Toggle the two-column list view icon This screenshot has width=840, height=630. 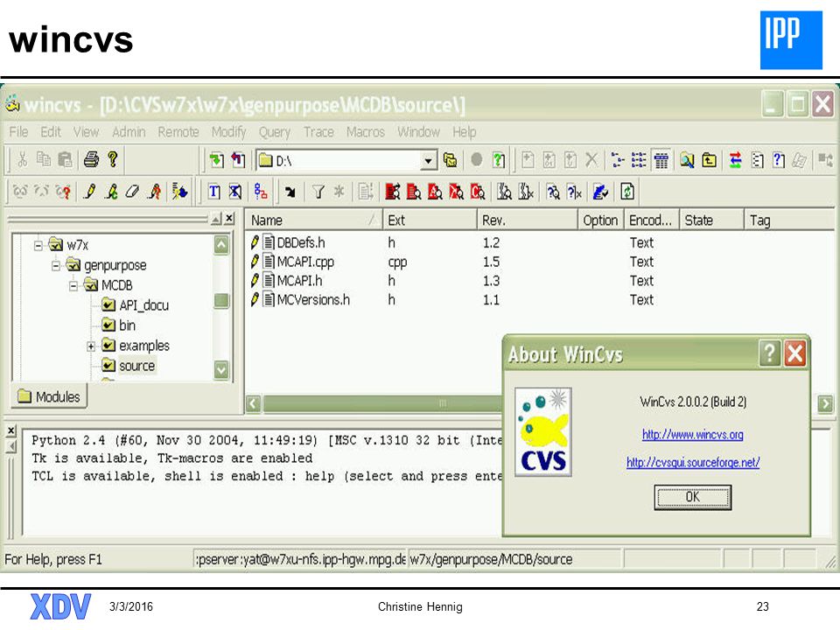(639, 159)
